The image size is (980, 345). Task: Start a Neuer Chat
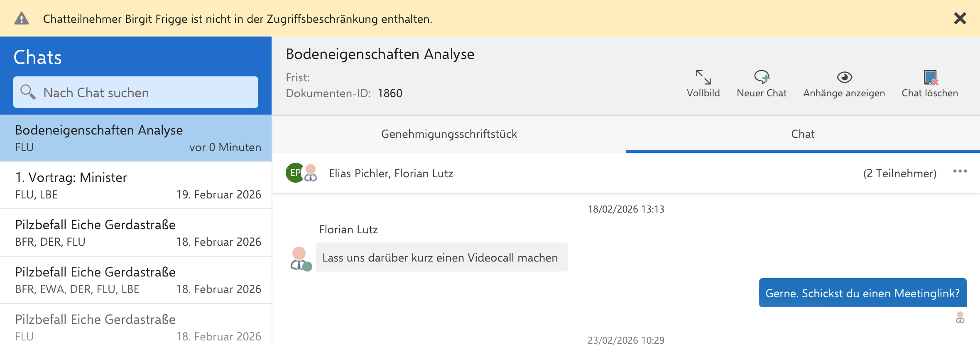click(762, 83)
